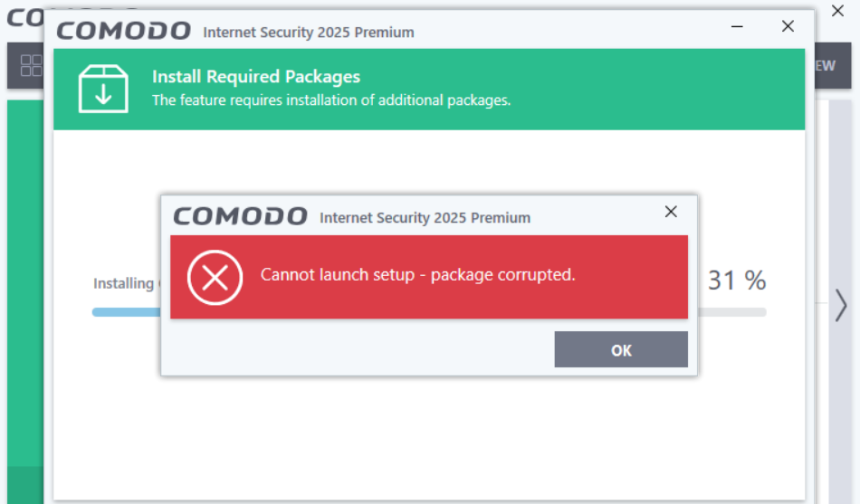The height and width of the screenshot is (504, 860).
Task: Select the Install Required Packages heading
Action: 256,77
